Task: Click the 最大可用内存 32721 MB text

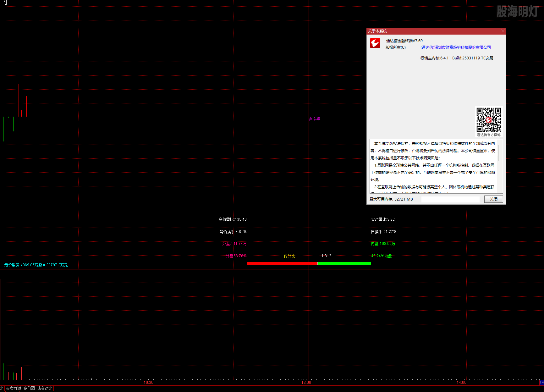Action: 391,199
